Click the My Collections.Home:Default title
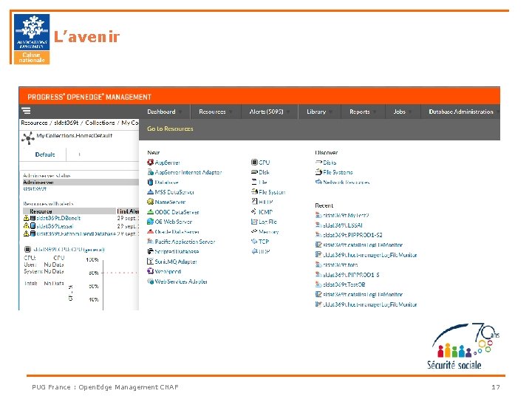The height and width of the screenshot is (399, 532). (x=75, y=135)
